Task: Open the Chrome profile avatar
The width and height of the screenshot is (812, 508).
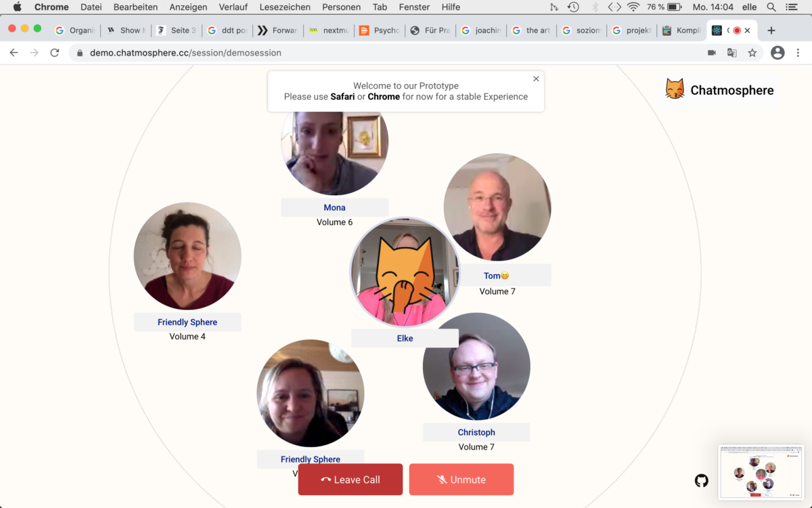Action: click(x=777, y=53)
